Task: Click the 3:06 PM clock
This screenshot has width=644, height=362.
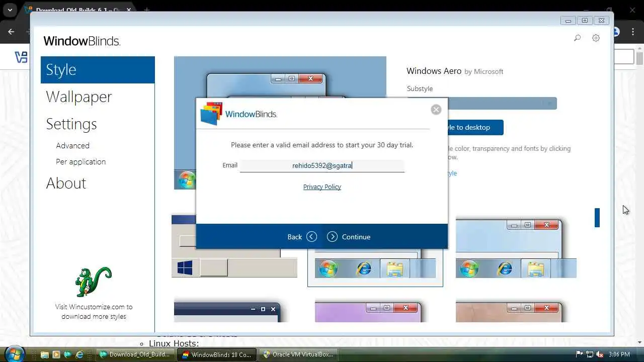Action: (619, 354)
